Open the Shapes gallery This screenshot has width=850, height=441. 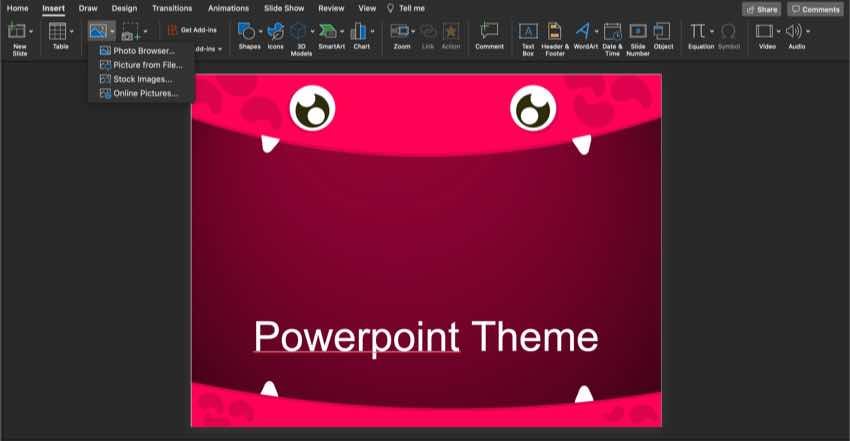coord(246,31)
